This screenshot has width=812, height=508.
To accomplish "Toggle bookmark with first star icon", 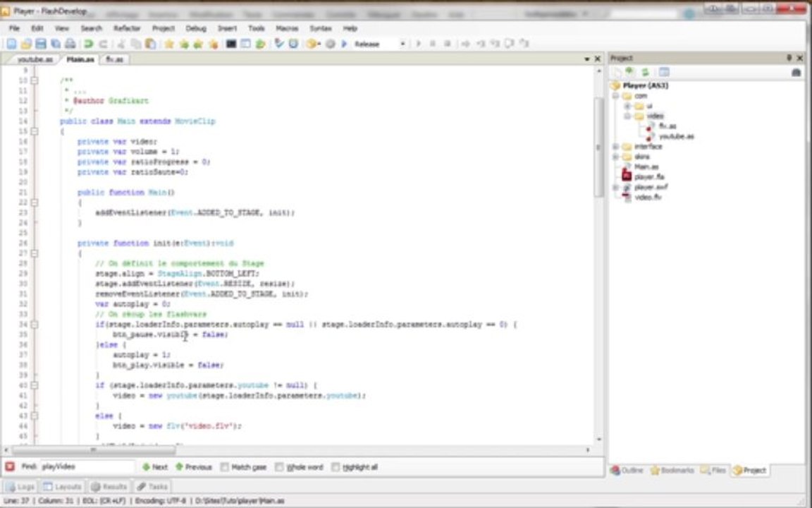I will tap(169, 44).
